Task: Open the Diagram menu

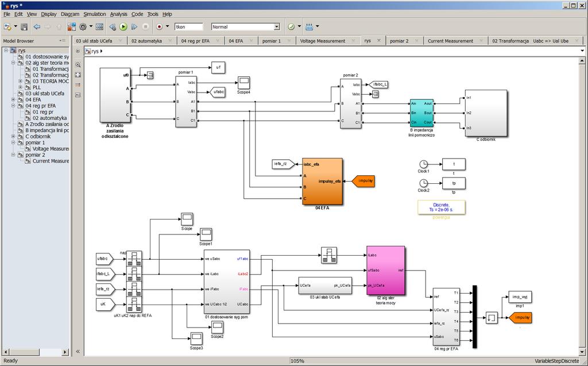Action: click(69, 14)
